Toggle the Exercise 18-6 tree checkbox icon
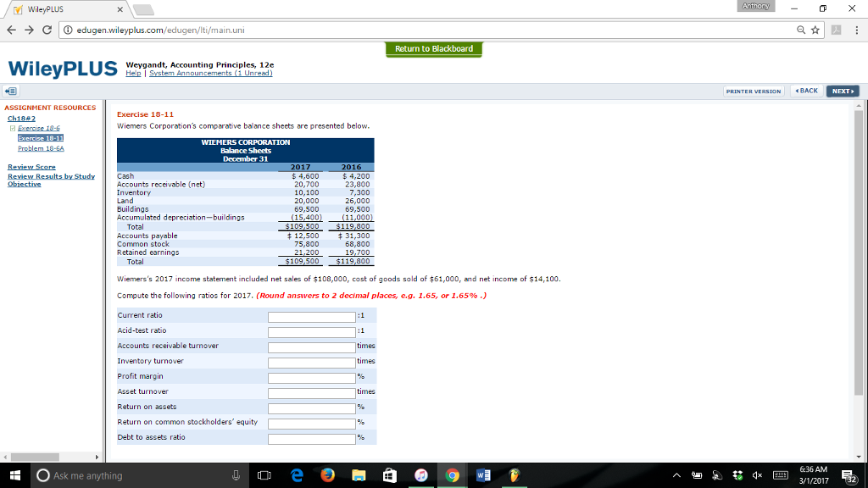Image resolution: width=868 pixels, height=488 pixels. click(12, 129)
